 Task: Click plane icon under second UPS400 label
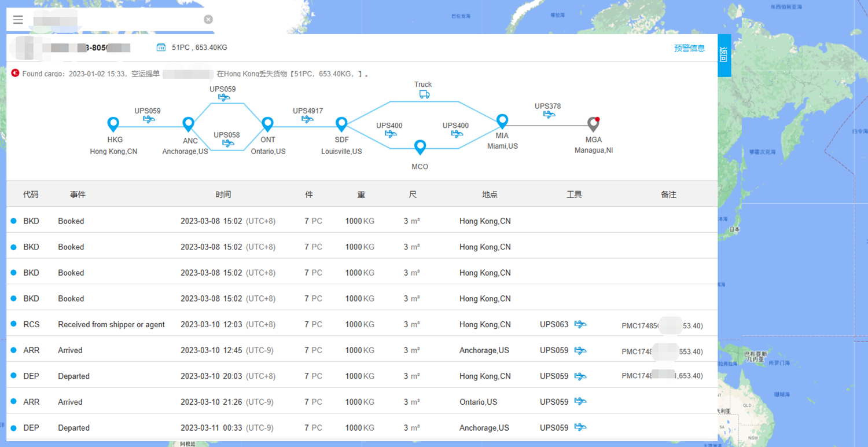(x=457, y=134)
